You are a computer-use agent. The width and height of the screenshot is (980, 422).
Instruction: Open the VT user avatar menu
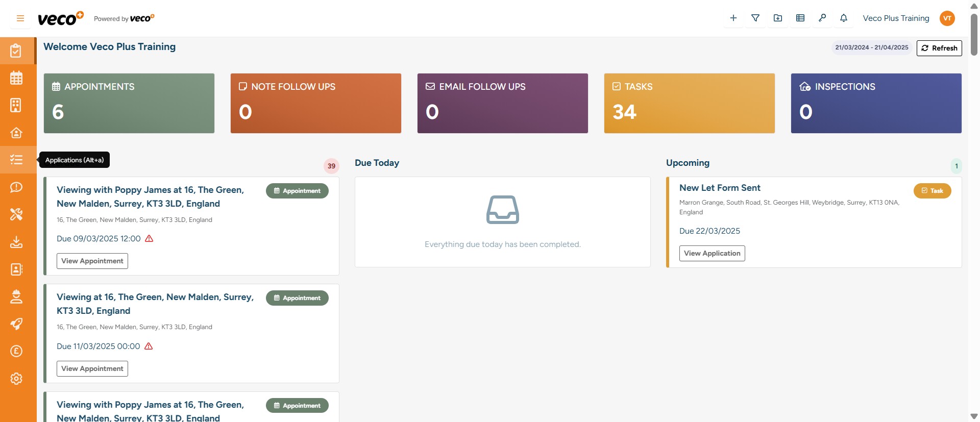click(947, 18)
